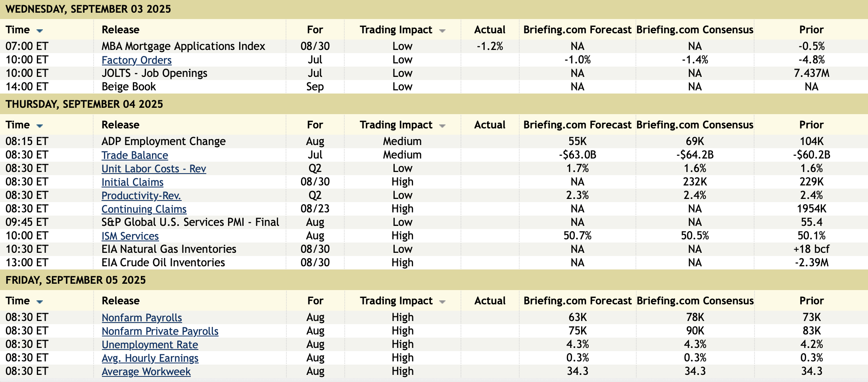Open the Initial Claims link
868x382 pixels.
coord(132,182)
